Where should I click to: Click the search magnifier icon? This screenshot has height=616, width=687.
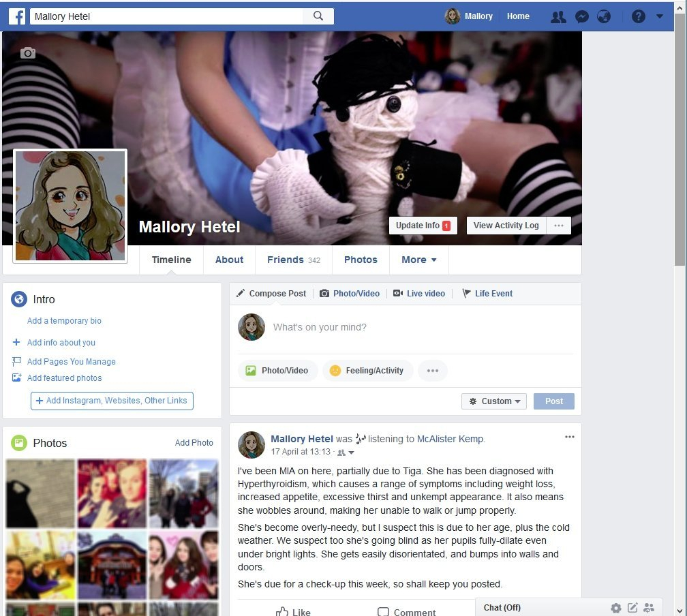[x=318, y=16]
